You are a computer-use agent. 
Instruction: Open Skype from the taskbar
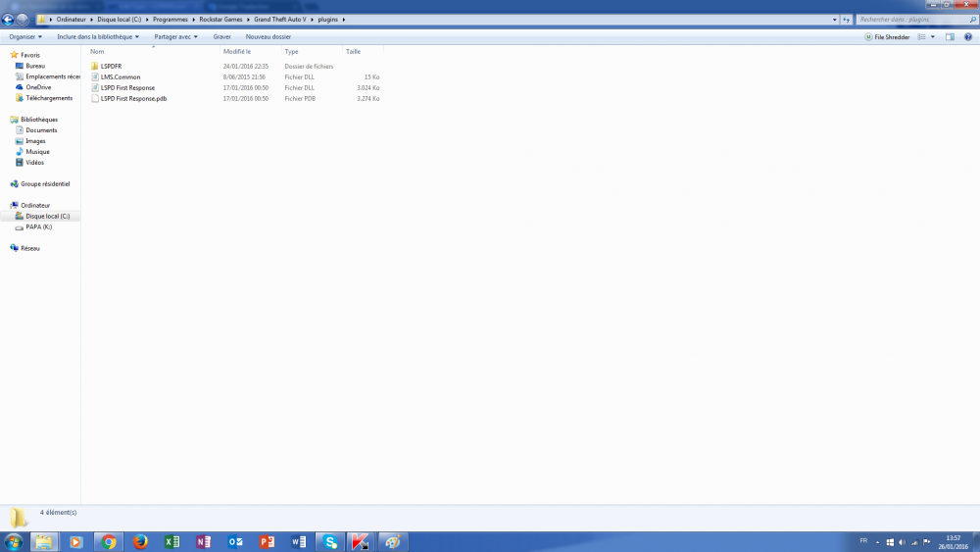pos(330,542)
